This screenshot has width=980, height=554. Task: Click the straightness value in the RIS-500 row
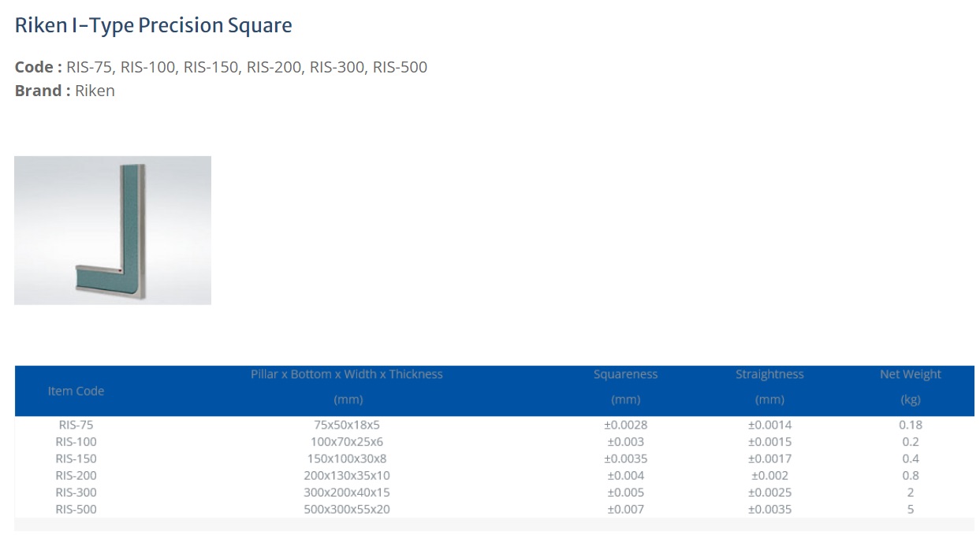[x=769, y=509]
